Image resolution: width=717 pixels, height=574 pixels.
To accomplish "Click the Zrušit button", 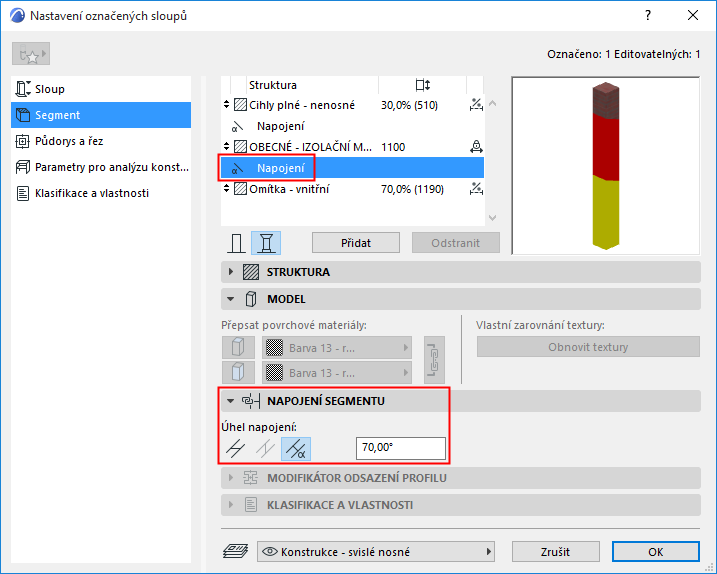I will click(556, 552).
